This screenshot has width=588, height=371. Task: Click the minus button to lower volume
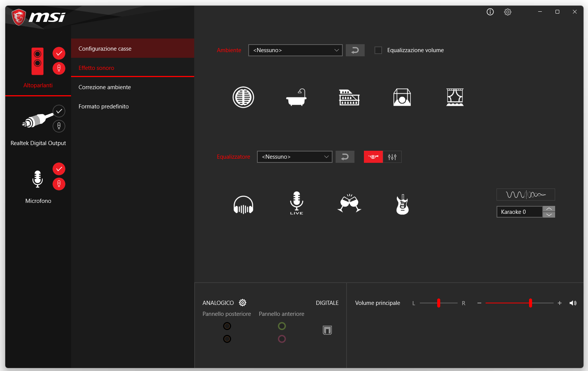(479, 303)
